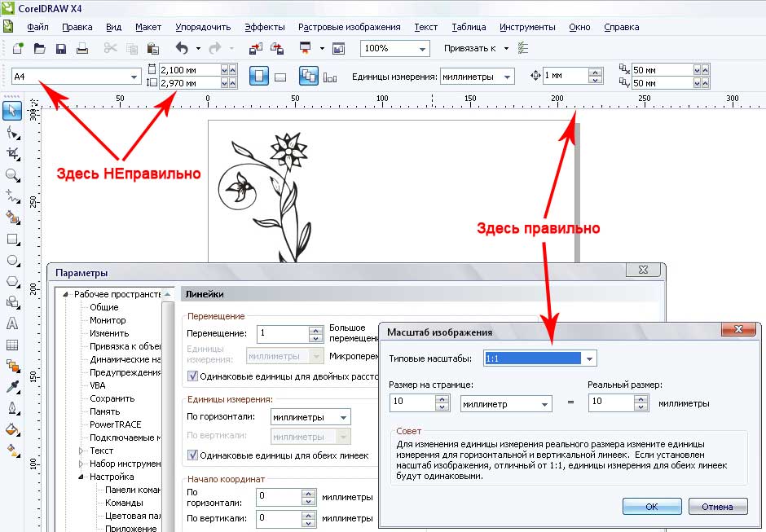This screenshot has width=766, height=532.
Task: Select the Shape tool
Action: (x=13, y=133)
